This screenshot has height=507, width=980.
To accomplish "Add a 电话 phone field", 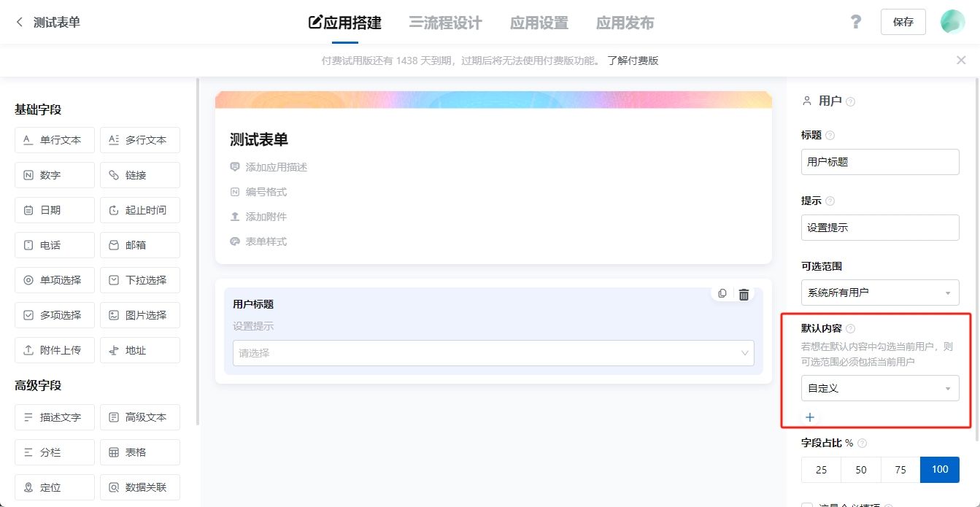I will click(54, 244).
